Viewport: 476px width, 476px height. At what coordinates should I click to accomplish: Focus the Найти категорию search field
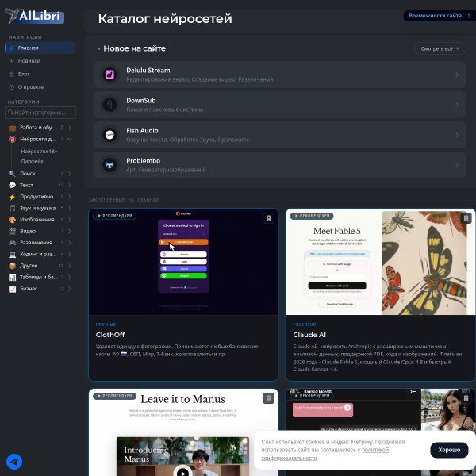40,113
